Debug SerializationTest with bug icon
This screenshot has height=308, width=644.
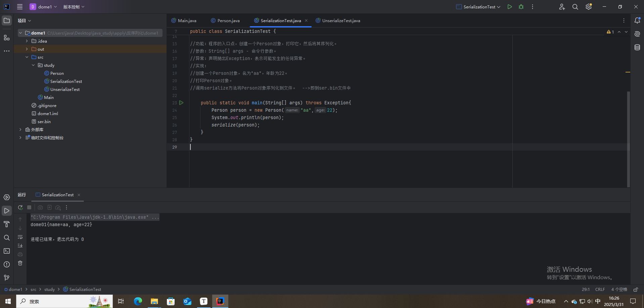coord(521,7)
